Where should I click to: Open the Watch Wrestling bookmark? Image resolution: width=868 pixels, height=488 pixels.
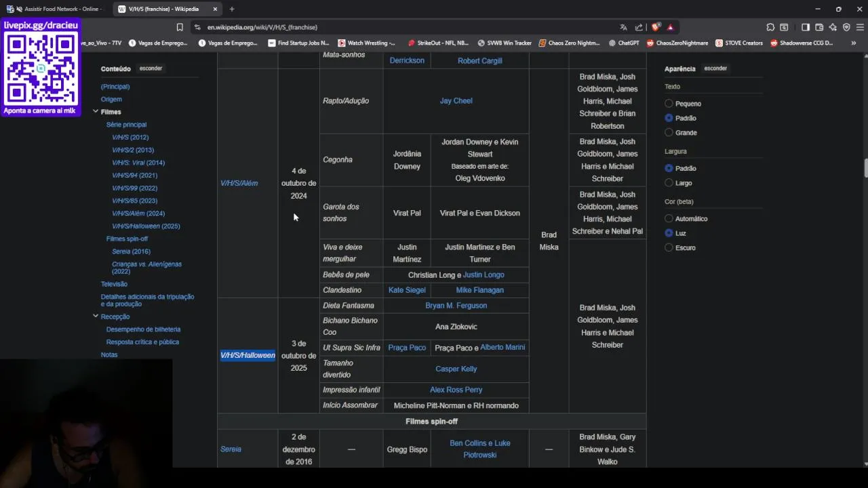point(366,43)
